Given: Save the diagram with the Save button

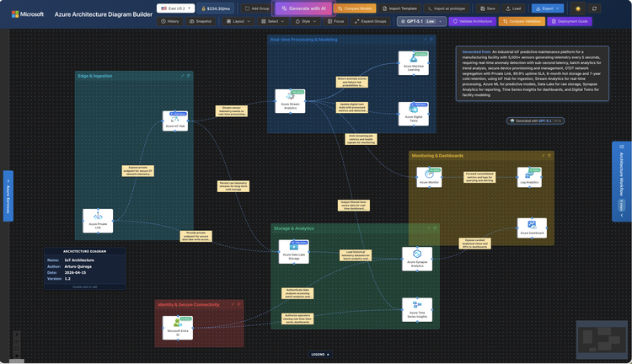Looking at the screenshot, I should point(488,8).
